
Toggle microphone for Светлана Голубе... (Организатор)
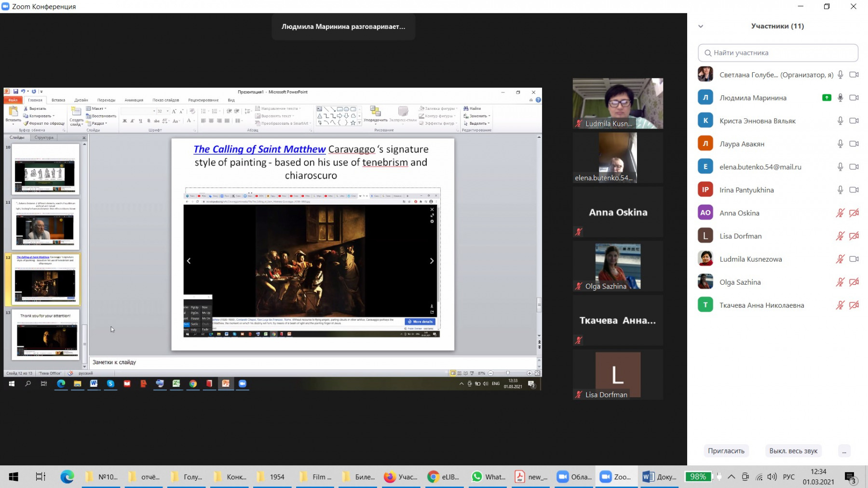840,75
